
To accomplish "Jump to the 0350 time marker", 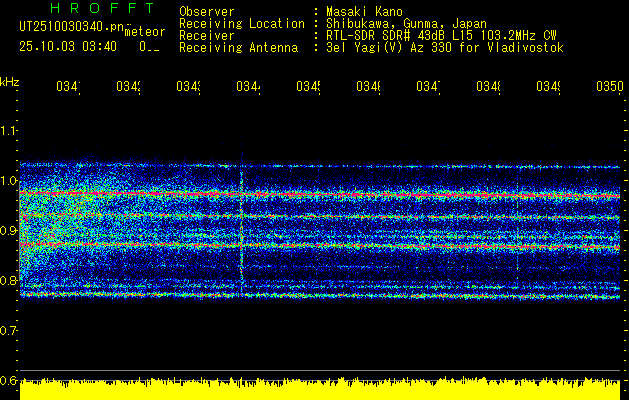I will pyautogui.click(x=608, y=88).
